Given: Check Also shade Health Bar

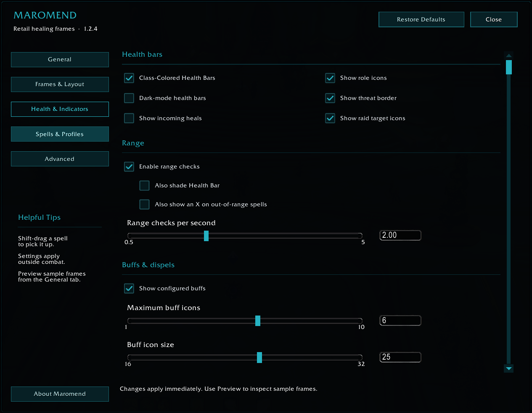Looking at the screenshot, I should pyautogui.click(x=145, y=186).
